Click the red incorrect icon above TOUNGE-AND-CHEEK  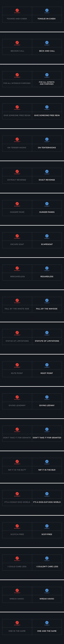(x=17, y=10)
